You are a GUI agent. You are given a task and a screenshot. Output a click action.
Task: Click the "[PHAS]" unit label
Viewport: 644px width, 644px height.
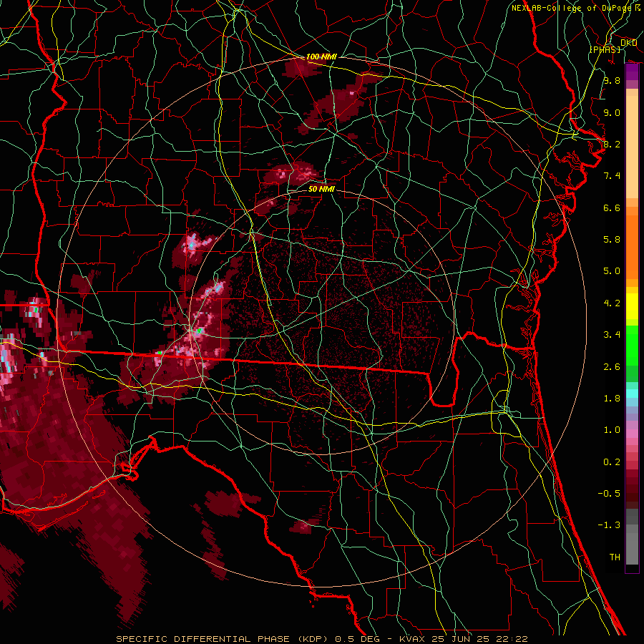coord(605,50)
